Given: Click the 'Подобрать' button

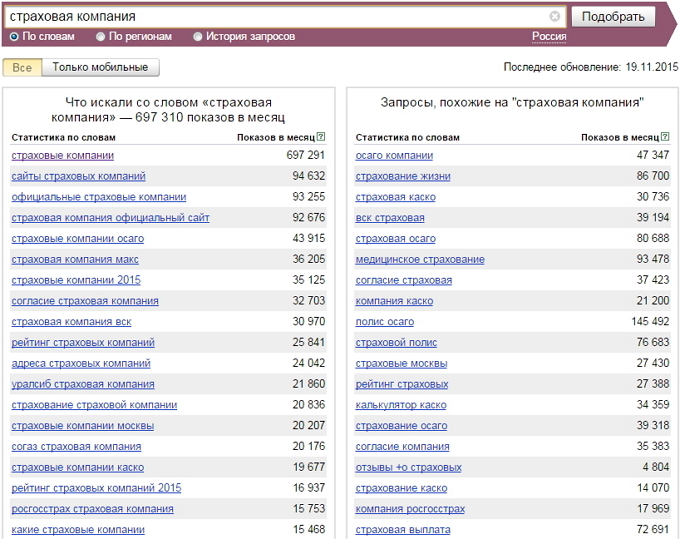Looking at the screenshot, I should [613, 17].
